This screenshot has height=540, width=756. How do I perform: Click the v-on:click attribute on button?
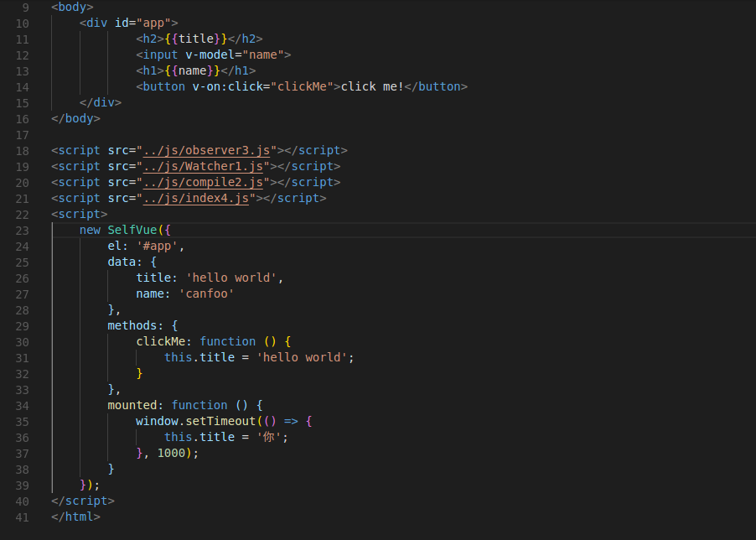click(228, 87)
